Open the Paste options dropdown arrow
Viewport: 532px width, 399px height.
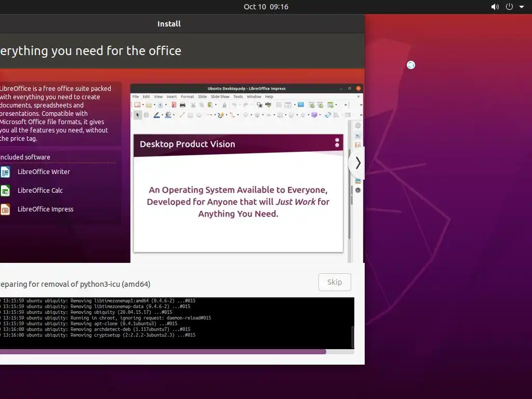(x=216, y=105)
